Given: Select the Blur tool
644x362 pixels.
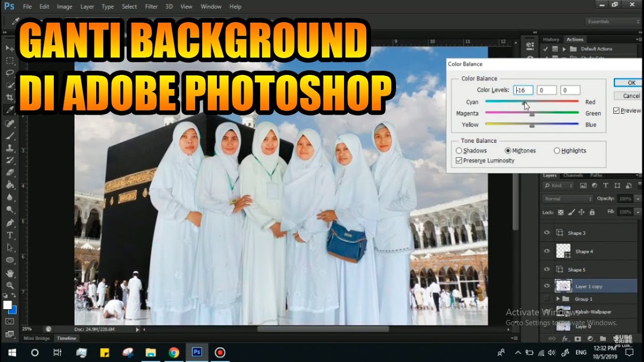Looking at the screenshot, I should 10,197.
